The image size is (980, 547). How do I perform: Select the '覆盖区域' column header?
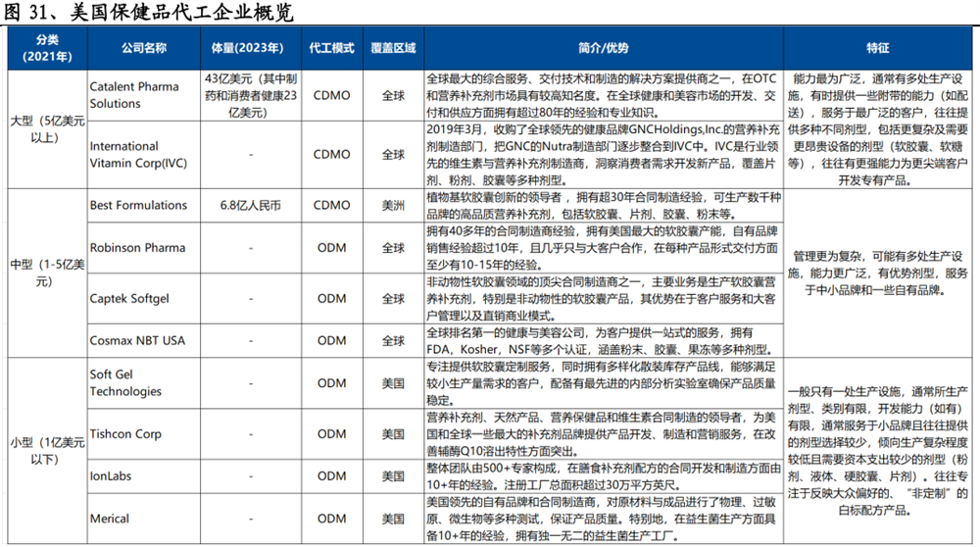pos(393,48)
